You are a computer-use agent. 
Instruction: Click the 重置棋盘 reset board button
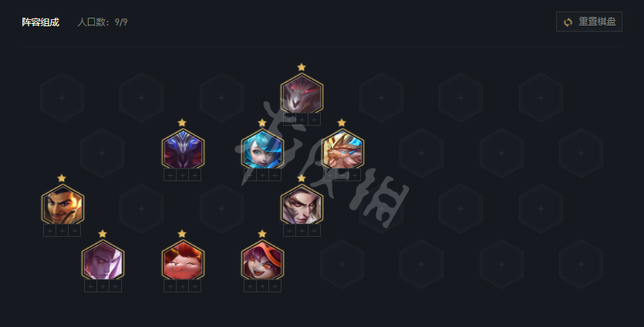(589, 22)
